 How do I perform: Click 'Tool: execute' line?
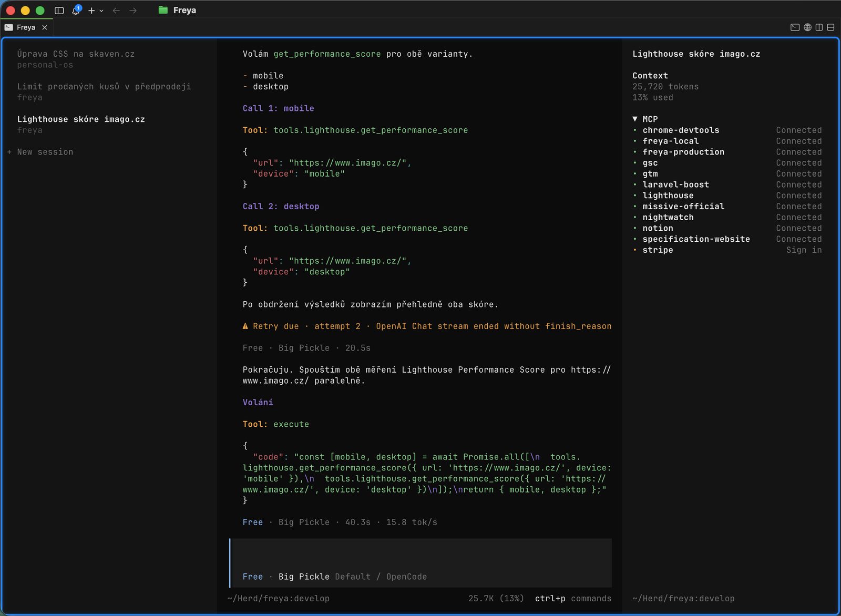click(275, 424)
